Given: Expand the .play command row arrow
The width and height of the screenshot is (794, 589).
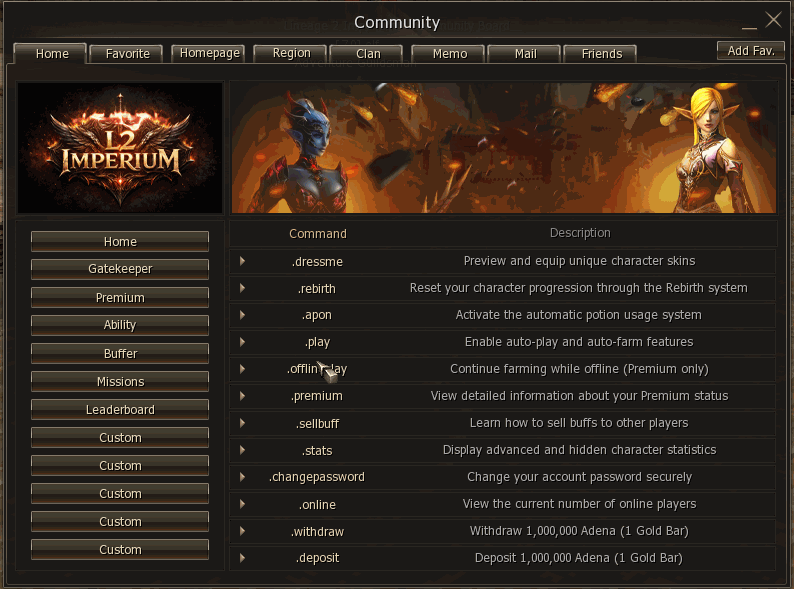Looking at the screenshot, I should [243, 342].
